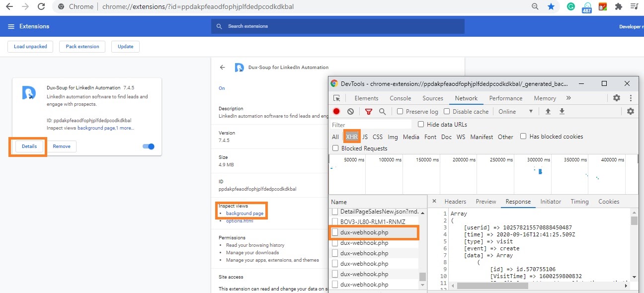Filter requests by CSS type
Viewport: 644px width, 293px height.
[x=378, y=137]
